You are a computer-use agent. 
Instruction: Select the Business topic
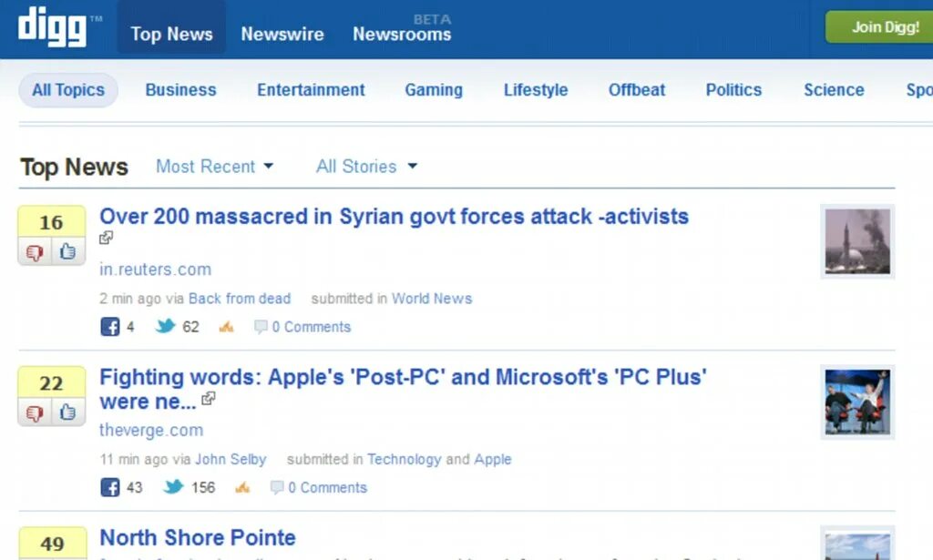click(x=181, y=90)
